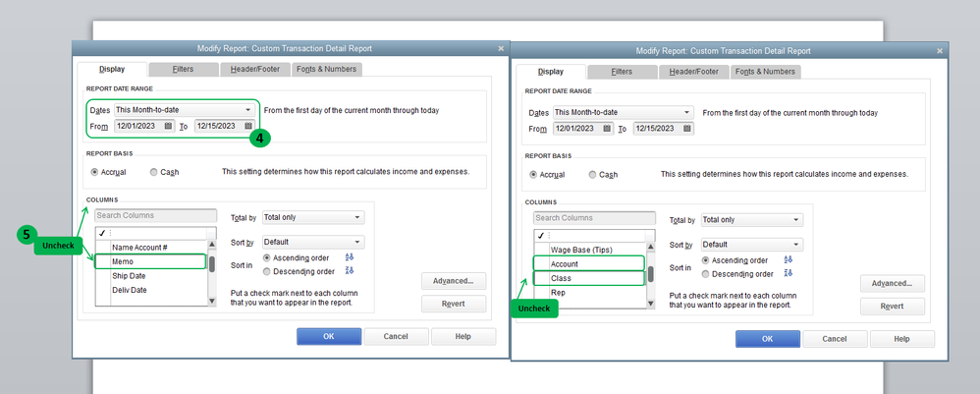Click Revert in the left dialog
The image size is (980, 394).
[454, 304]
